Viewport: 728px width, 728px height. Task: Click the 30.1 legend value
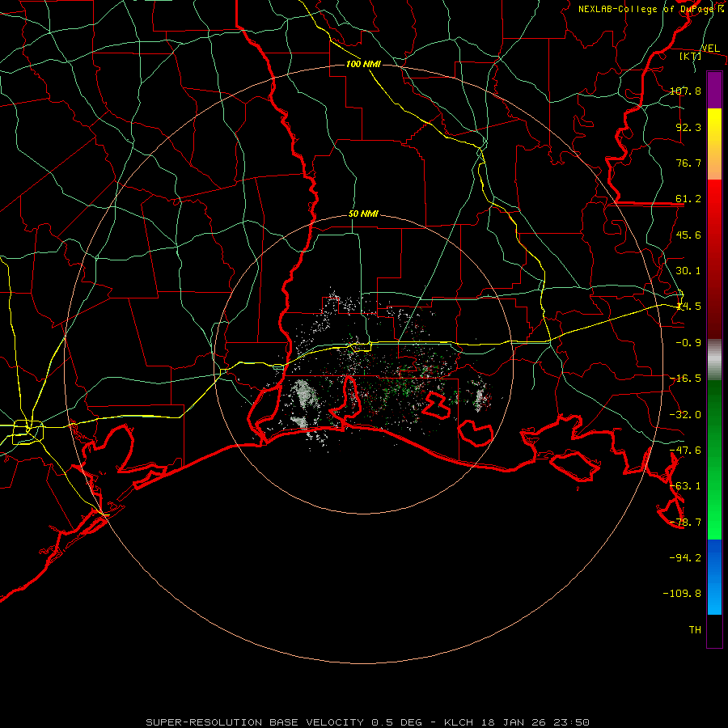[688, 271]
